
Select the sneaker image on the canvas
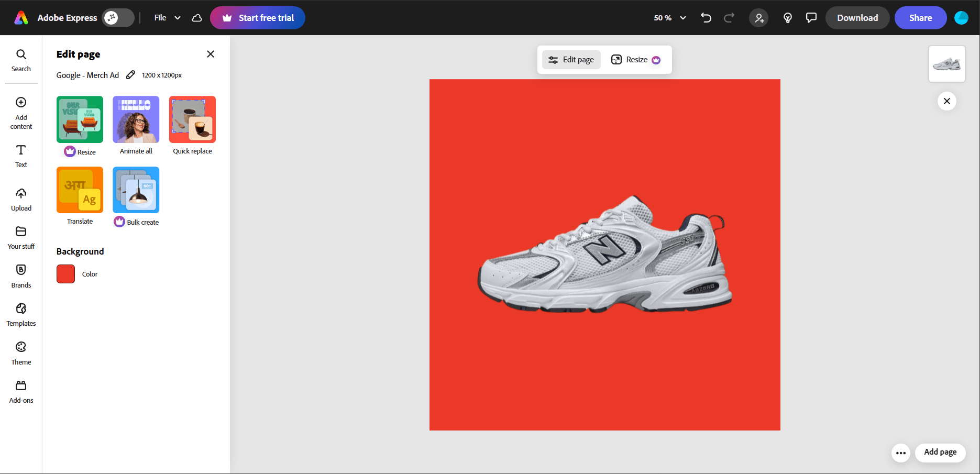604,255
